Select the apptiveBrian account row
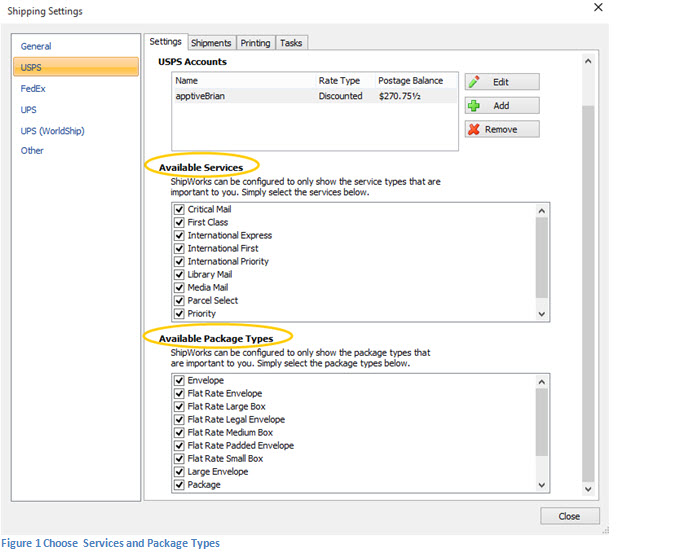Viewport: 673px width, 553px height. [x=315, y=96]
